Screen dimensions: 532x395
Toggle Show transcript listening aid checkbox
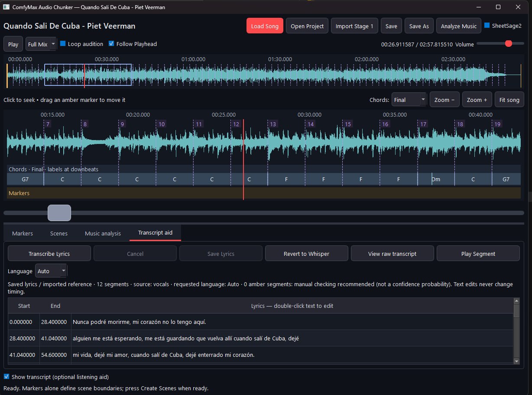pyautogui.click(x=6, y=377)
